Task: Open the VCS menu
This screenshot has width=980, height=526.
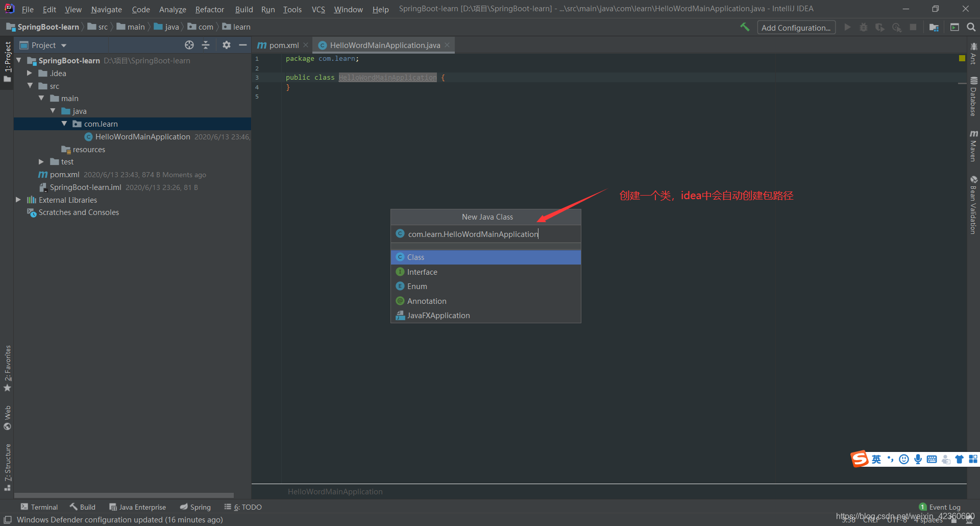Action: tap(318, 9)
